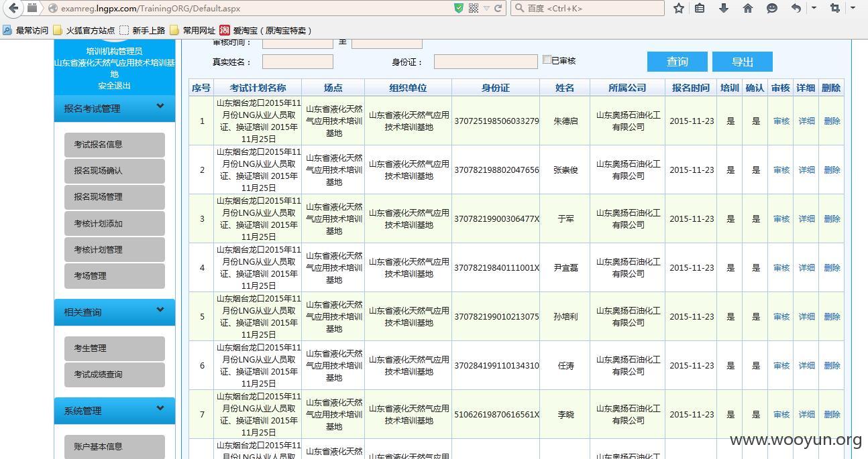Screen dimensions: 868x459
Task: Click the 身份证 input field
Action: pos(486,62)
